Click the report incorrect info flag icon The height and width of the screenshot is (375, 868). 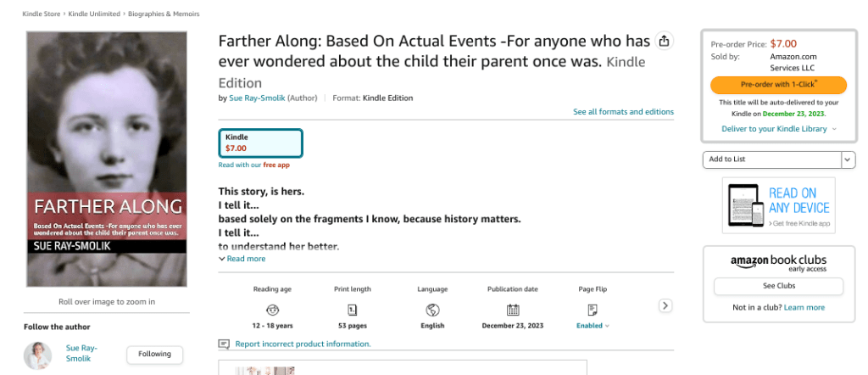[224, 344]
